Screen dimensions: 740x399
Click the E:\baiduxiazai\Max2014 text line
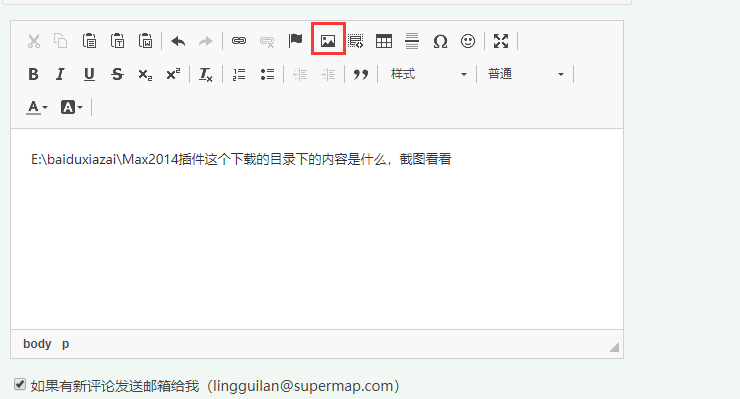(x=241, y=159)
